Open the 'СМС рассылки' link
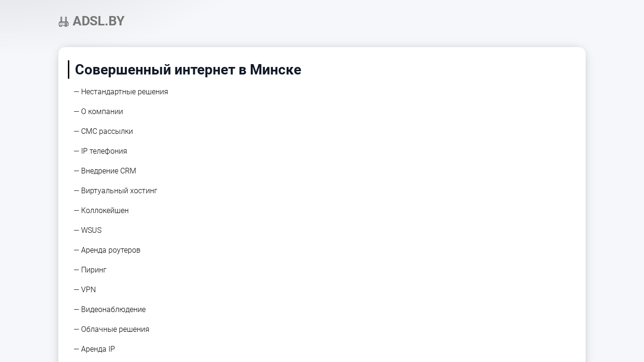This screenshot has width=644, height=362. click(107, 132)
